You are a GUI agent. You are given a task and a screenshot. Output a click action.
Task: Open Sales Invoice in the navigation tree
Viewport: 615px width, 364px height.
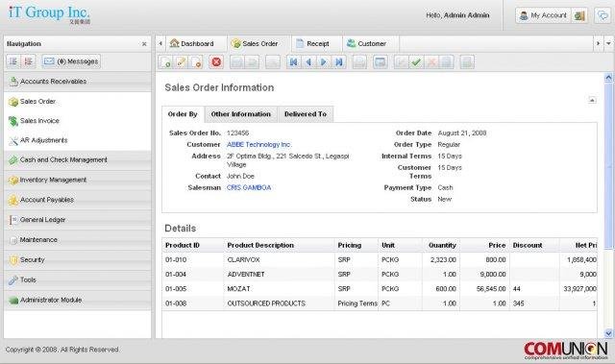[39, 121]
